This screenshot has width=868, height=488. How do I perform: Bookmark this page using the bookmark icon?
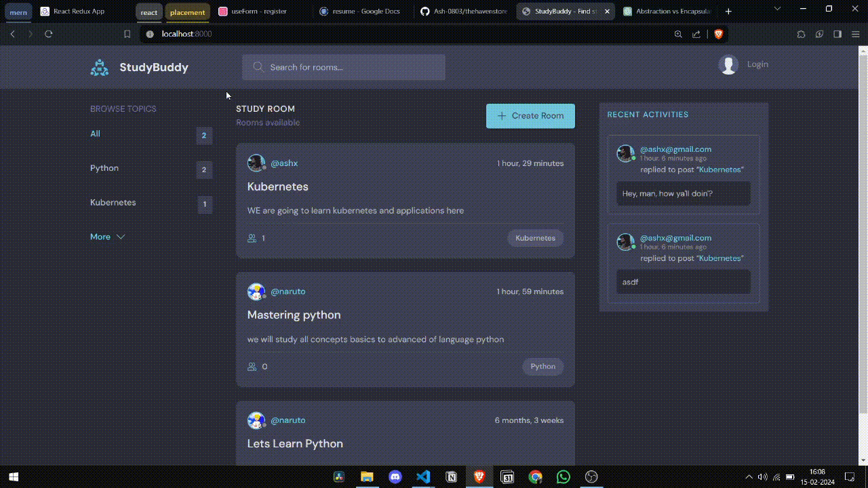pyautogui.click(x=127, y=34)
